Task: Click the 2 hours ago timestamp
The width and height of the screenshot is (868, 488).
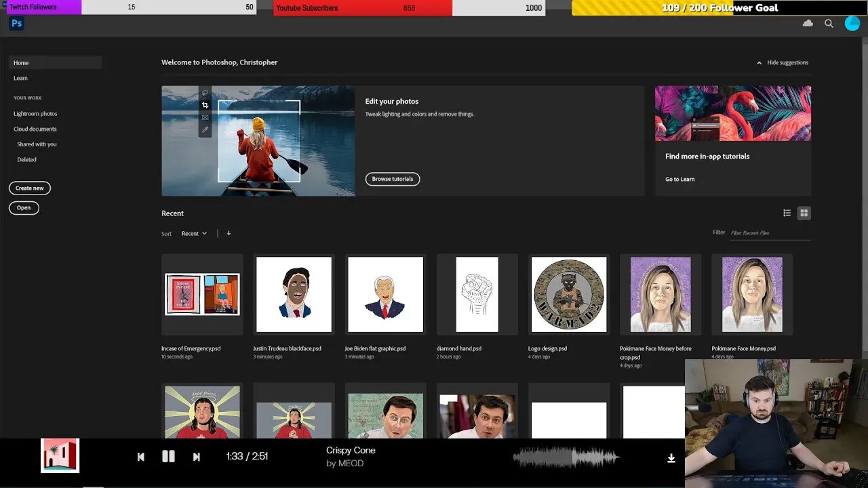Action: (449, 357)
